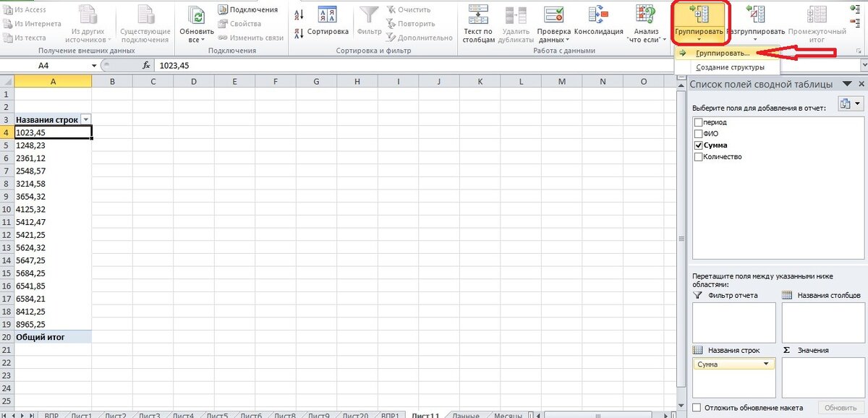Select cell with value 1248,23

coord(53,145)
